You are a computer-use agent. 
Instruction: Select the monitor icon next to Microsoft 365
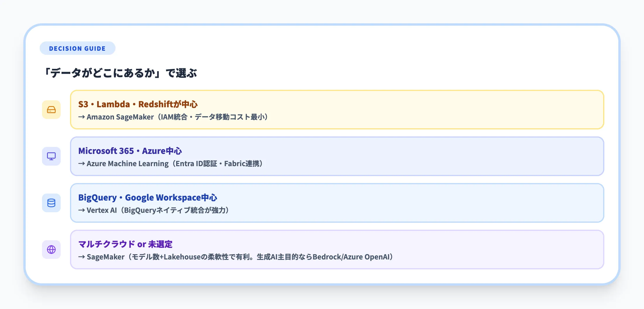pos(51,156)
